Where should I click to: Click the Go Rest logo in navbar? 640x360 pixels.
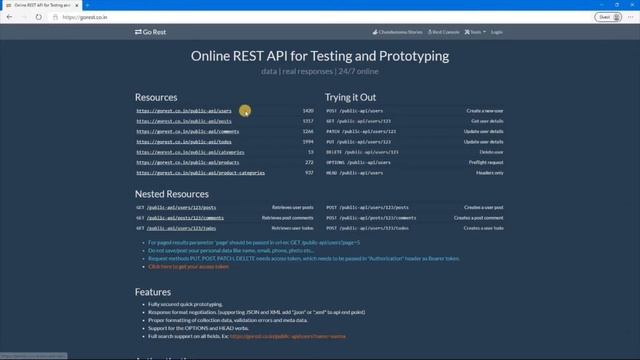tap(151, 32)
